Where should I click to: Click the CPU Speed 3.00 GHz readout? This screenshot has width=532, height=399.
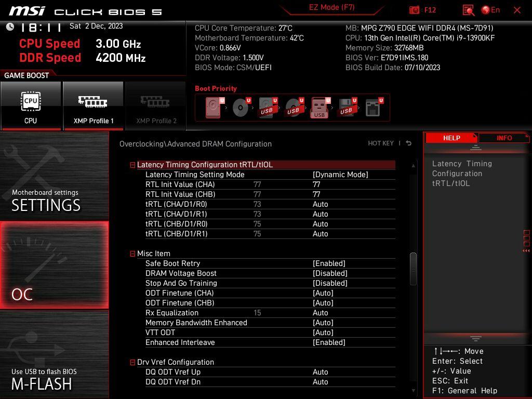(80, 44)
